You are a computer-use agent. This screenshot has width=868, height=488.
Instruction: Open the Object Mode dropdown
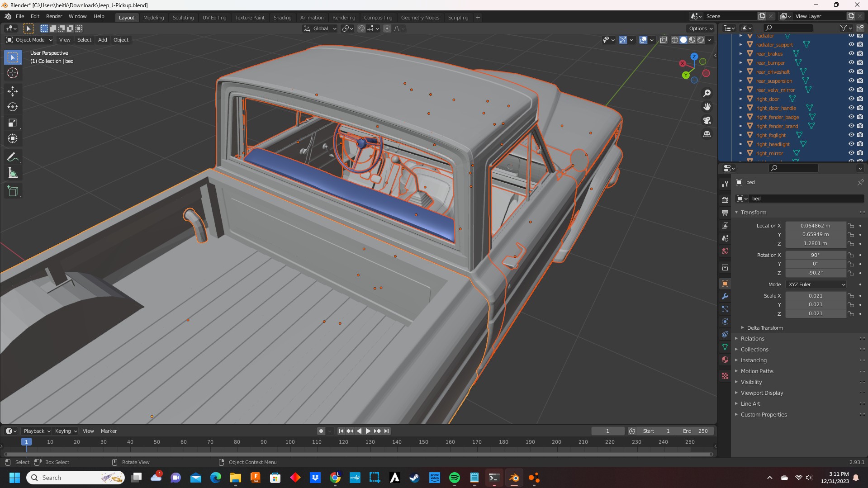tap(29, 40)
